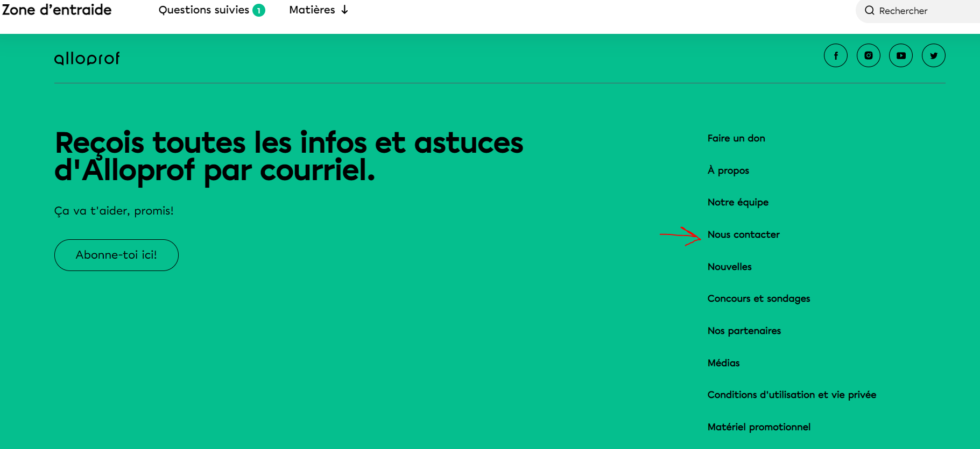Open Concours et sondages link
980x449 pixels.
click(759, 298)
